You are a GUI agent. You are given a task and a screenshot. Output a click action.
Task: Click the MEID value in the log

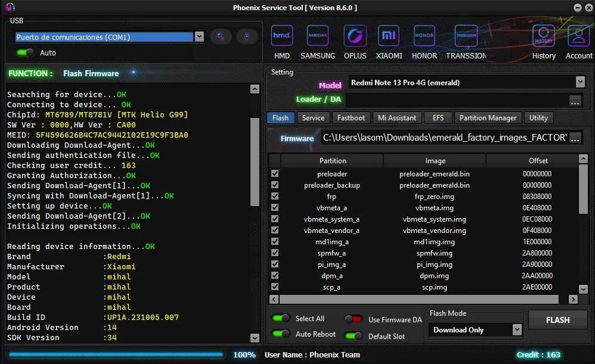112,135
